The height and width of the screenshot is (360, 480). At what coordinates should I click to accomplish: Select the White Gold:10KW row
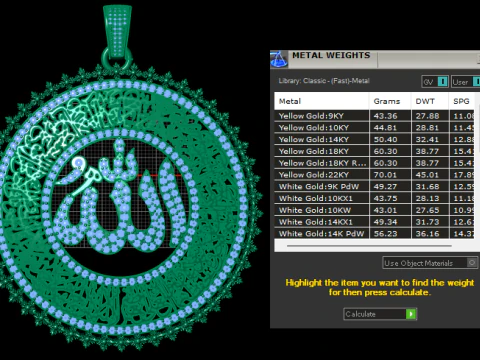coord(374,210)
